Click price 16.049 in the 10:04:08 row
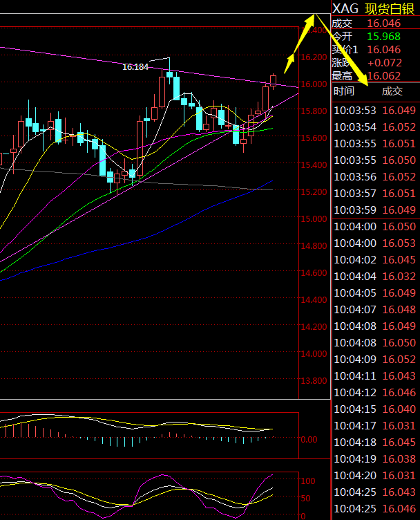The width and height of the screenshot is (420, 520). click(399, 326)
